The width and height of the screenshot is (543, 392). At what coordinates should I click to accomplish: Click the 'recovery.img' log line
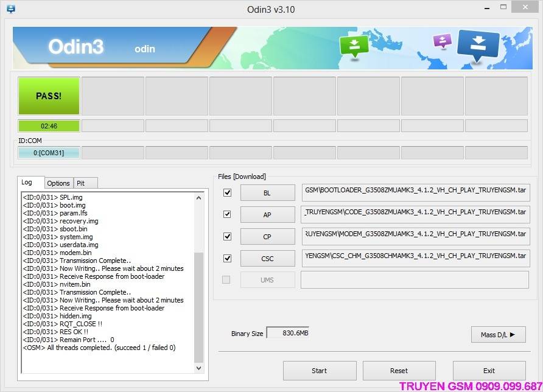pyautogui.click(x=61, y=221)
